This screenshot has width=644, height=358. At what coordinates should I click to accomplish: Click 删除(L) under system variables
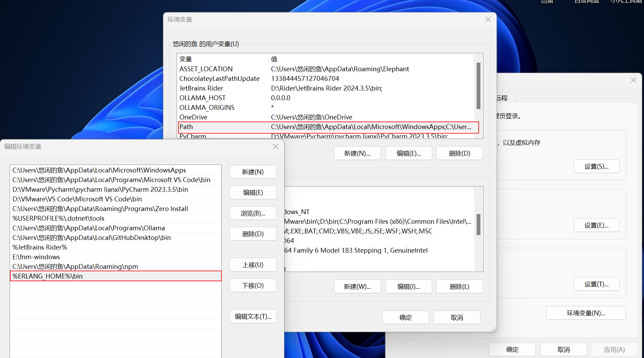coord(460,286)
